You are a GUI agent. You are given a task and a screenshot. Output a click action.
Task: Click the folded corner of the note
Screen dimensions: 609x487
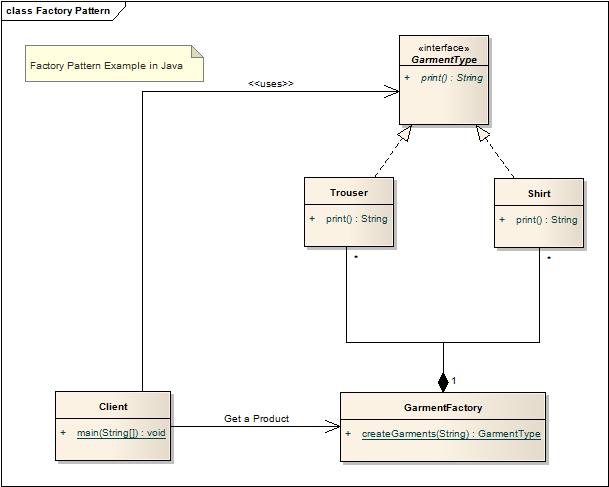click(197, 52)
